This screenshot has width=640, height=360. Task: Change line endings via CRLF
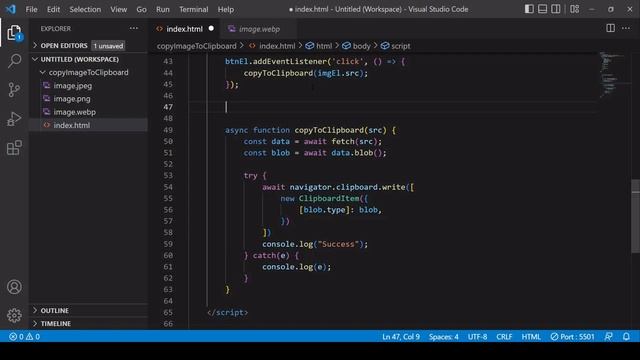(504, 337)
